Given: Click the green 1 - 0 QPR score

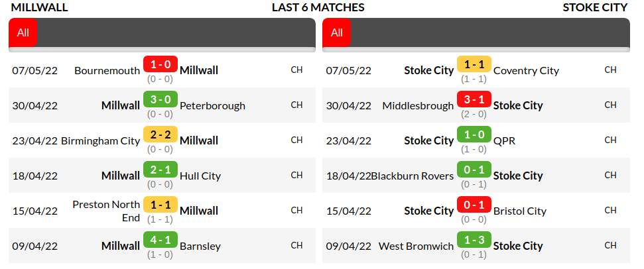Looking at the screenshot, I should (x=474, y=135).
